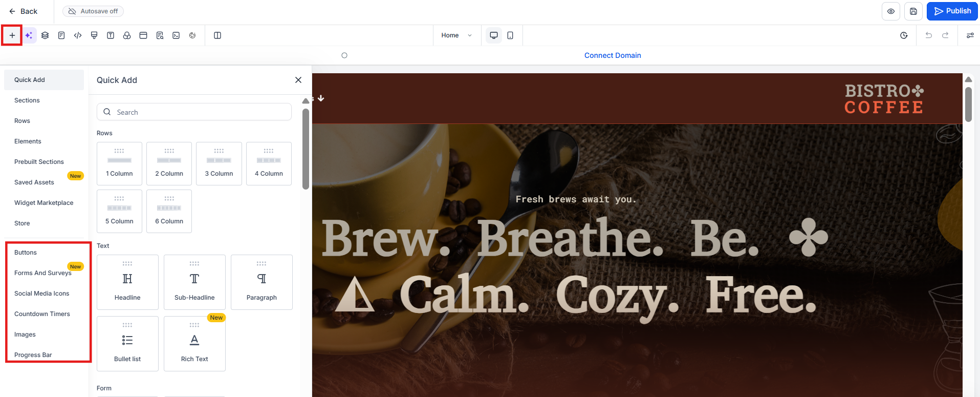This screenshot has width=980, height=397.
Task: Click the Publish button
Action: click(952, 11)
